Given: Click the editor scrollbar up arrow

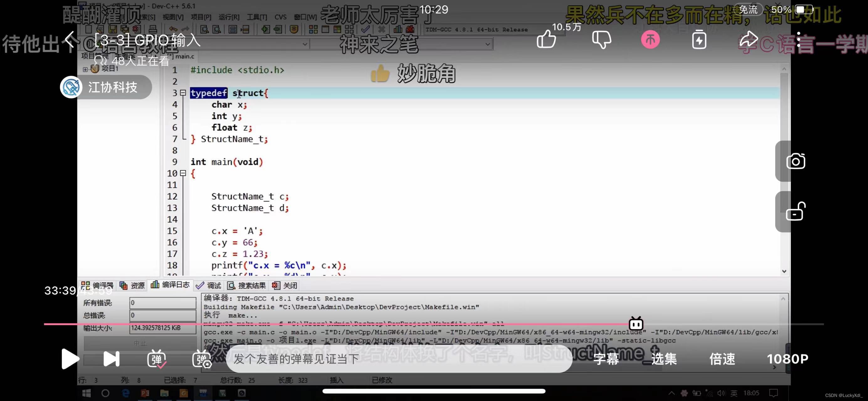Looking at the screenshot, I should click(x=784, y=69).
